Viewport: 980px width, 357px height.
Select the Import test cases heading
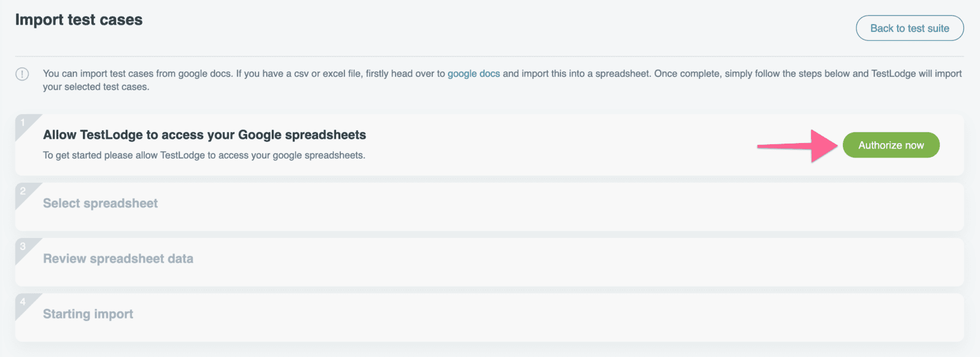[x=79, y=19]
